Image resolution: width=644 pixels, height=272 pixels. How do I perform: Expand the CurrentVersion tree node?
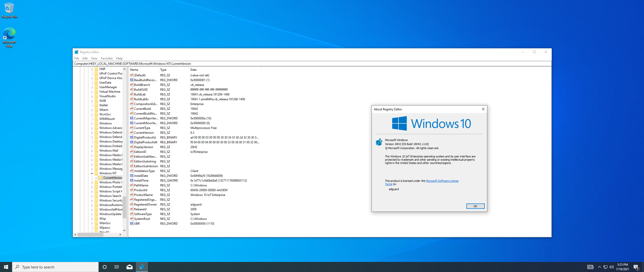[96, 178]
